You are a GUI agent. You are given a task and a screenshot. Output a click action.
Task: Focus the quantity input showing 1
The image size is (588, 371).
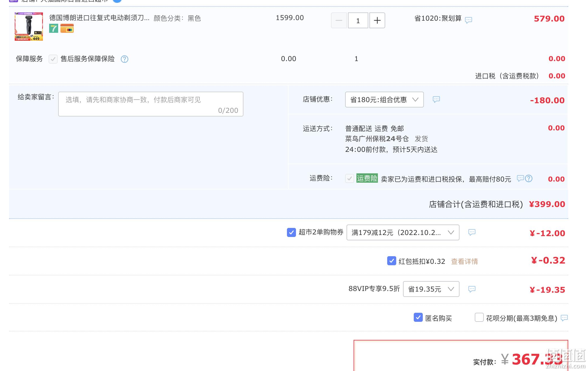pos(358,20)
